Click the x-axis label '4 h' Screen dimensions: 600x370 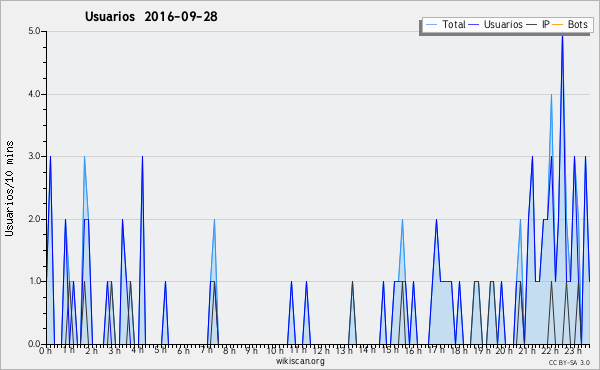coord(137,350)
